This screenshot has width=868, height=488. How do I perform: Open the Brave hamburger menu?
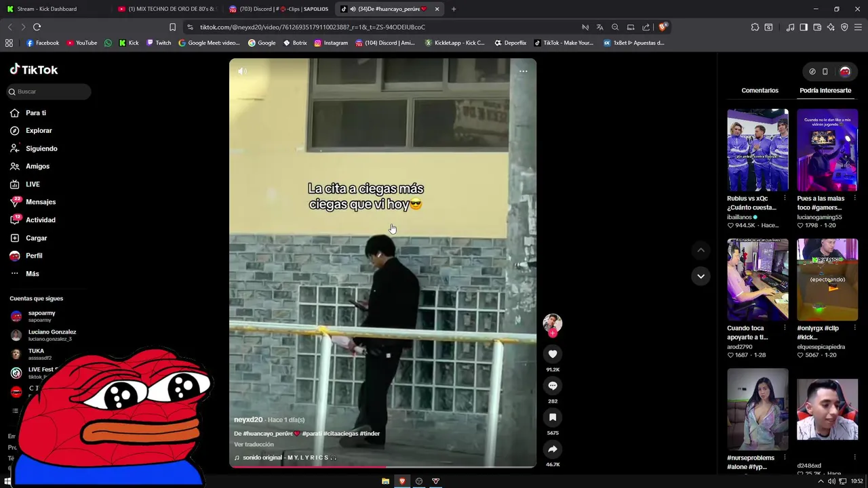(858, 27)
